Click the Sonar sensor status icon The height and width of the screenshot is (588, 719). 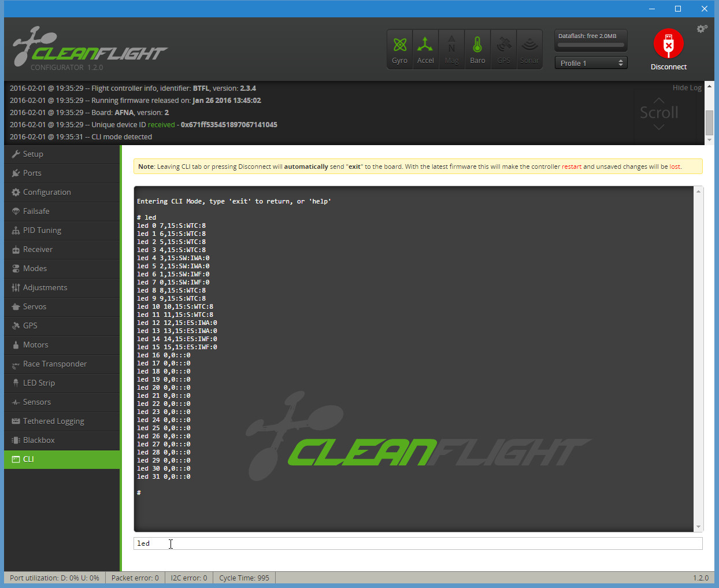(x=529, y=49)
